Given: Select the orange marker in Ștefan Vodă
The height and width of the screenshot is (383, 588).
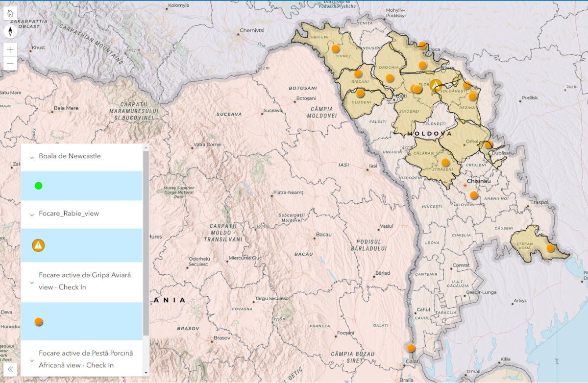Looking at the screenshot, I should 551,248.
